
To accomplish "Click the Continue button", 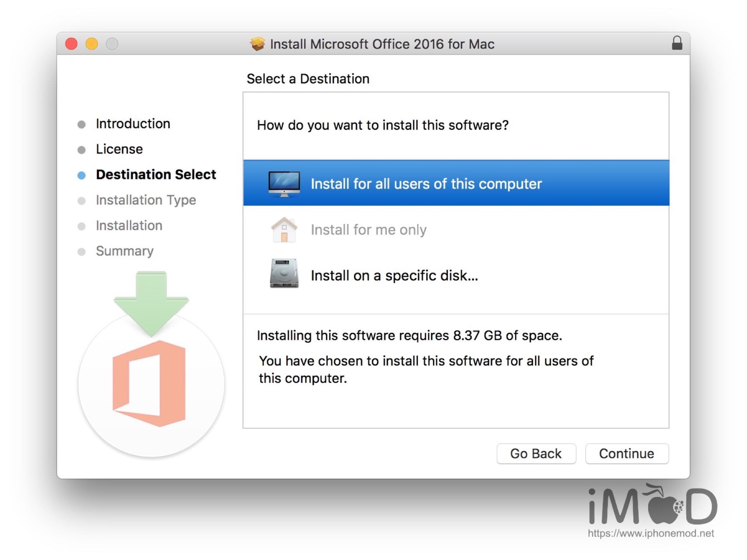I will coord(627,453).
